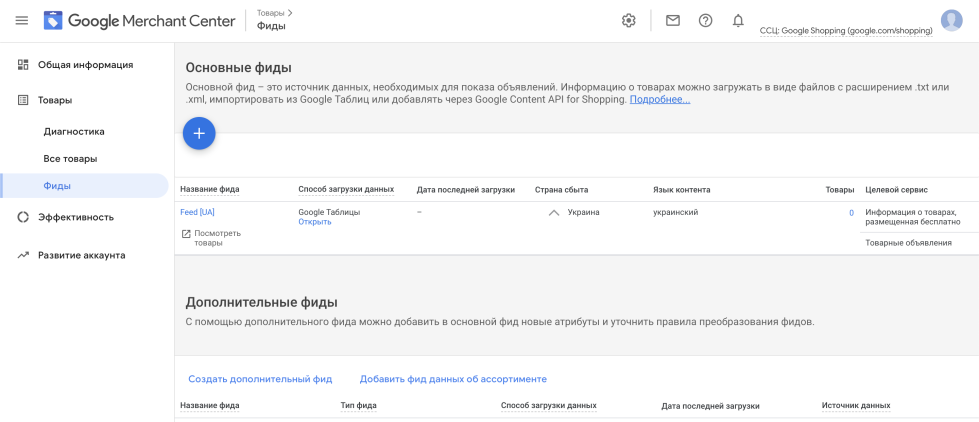
Task: Open the hamburger main menu
Action: pos(22,21)
